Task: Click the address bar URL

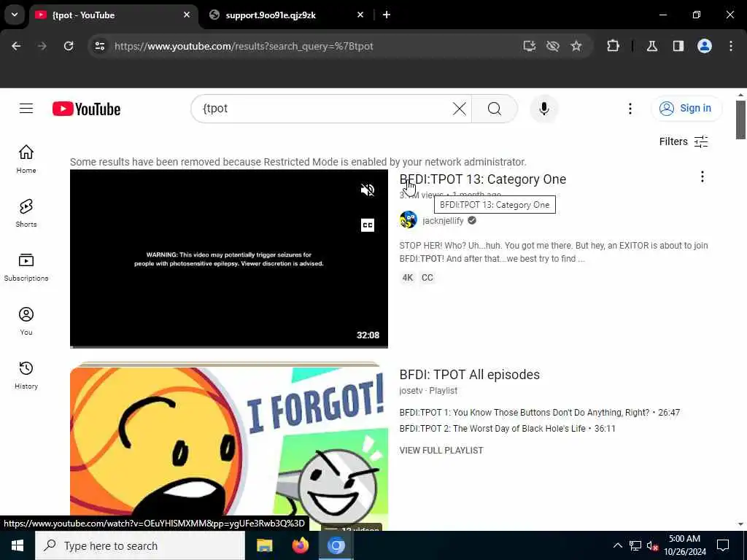Action: click(x=244, y=46)
